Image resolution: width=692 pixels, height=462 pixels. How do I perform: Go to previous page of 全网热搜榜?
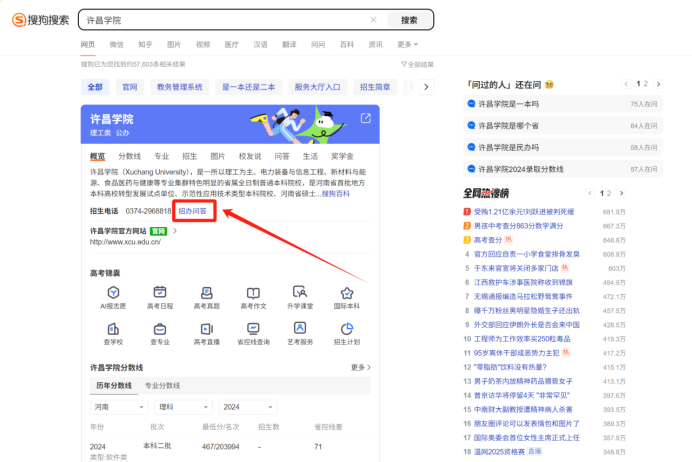[590, 193]
